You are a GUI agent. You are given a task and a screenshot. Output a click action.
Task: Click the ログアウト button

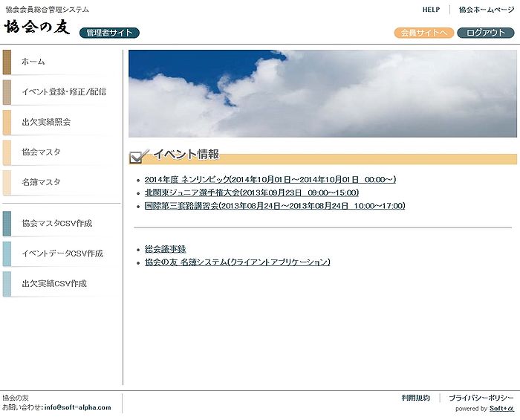pyautogui.click(x=486, y=33)
